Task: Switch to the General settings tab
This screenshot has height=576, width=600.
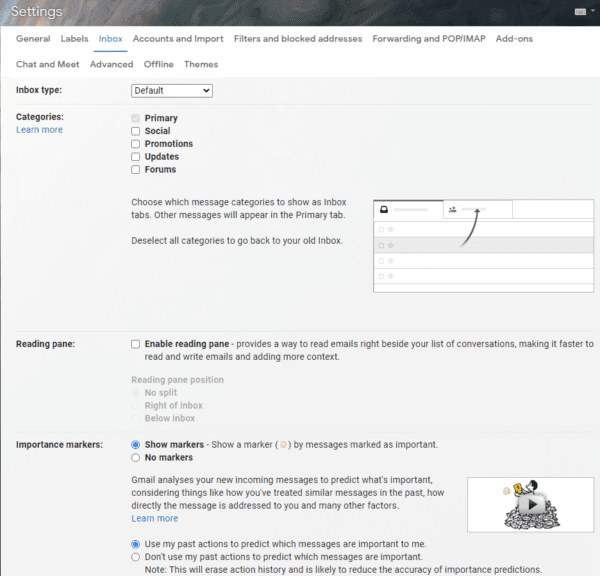Action: pos(33,39)
